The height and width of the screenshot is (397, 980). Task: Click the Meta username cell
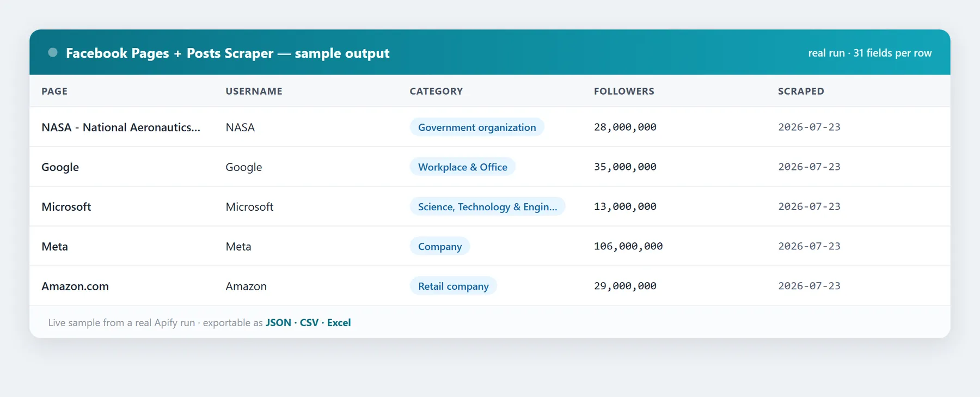[x=238, y=246]
